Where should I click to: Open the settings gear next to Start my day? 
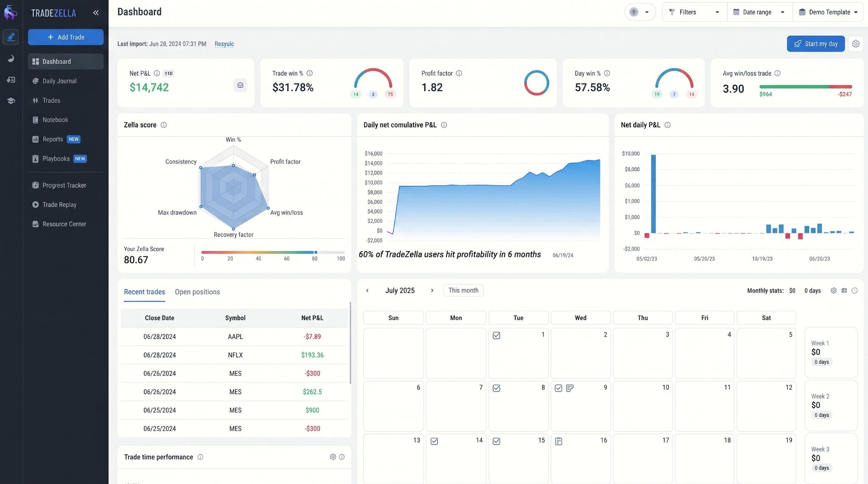click(856, 44)
